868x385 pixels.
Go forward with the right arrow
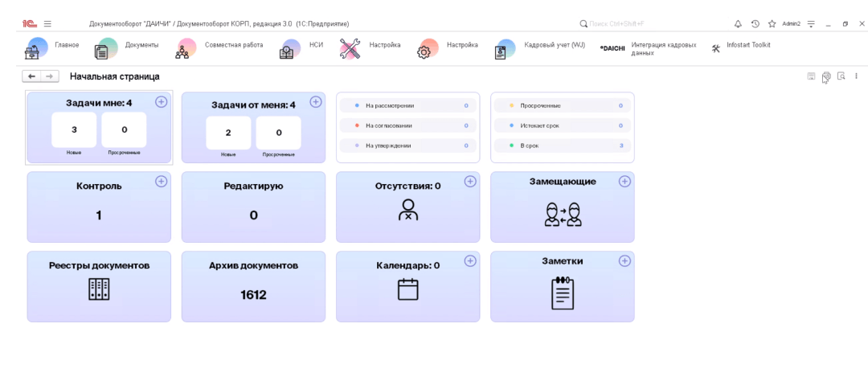49,76
